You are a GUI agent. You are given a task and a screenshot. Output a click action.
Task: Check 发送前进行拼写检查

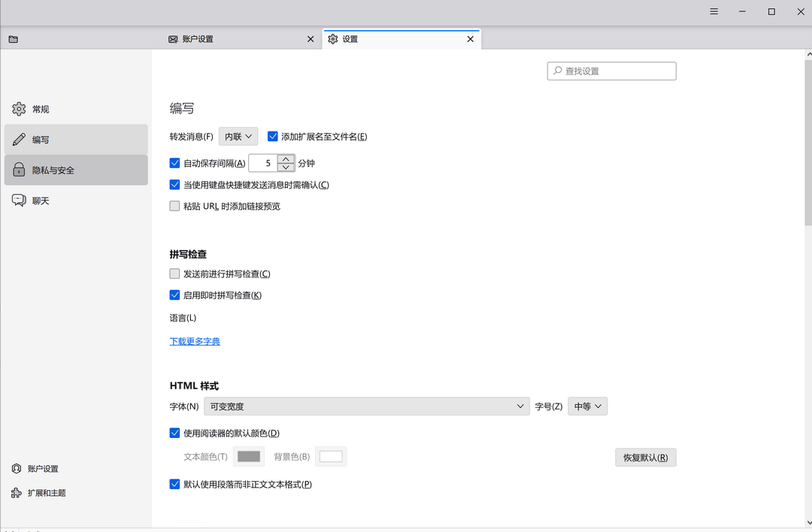click(x=174, y=273)
